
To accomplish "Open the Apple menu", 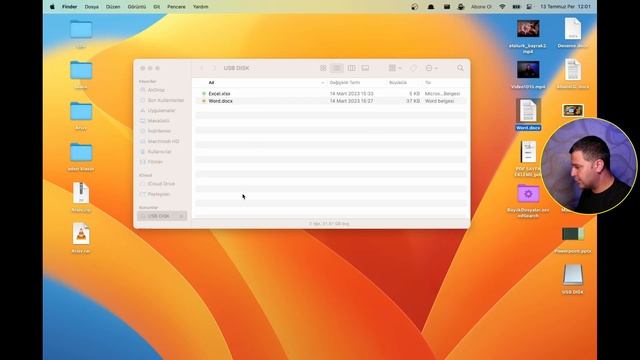I will (52, 7).
